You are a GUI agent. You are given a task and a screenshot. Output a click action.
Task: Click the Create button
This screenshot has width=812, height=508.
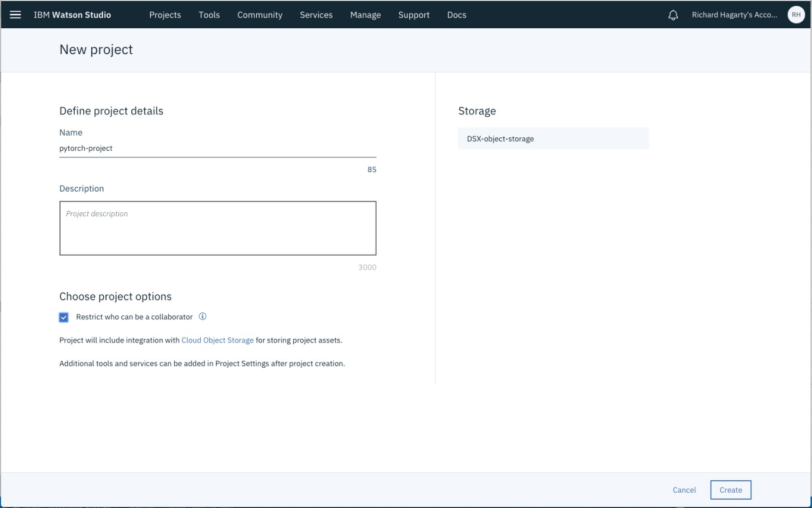[x=730, y=490]
